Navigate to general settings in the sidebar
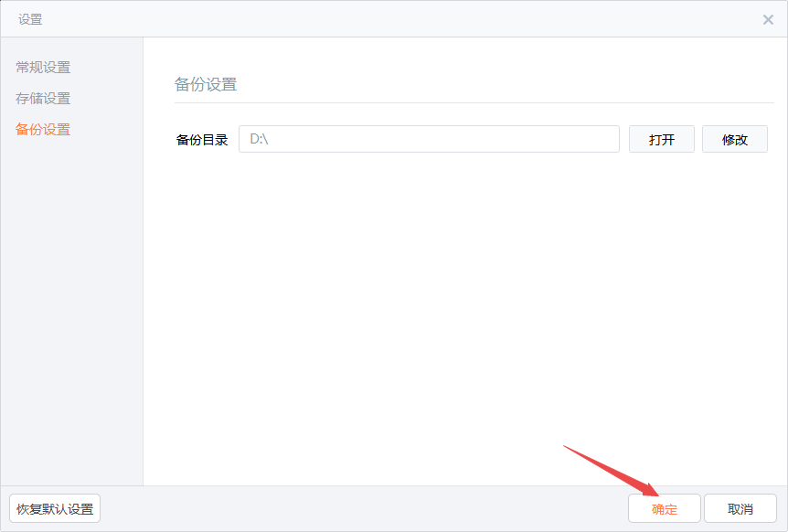Viewport: 788px width, 532px height. click(x=42, y=67)
